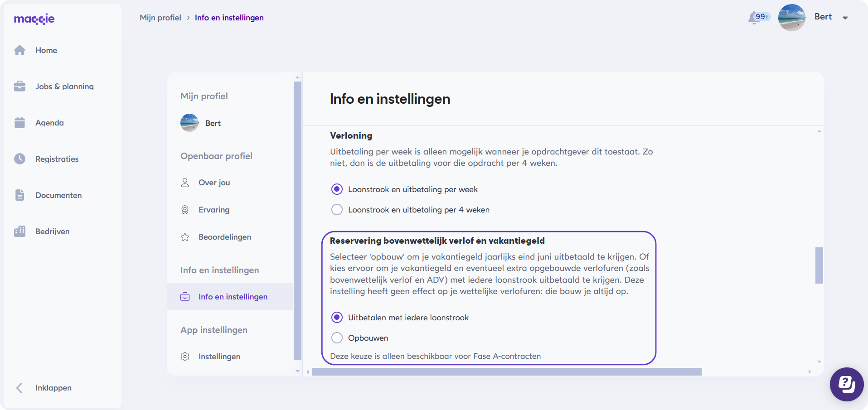Open Over jou profile section
The height and width of the screenshot is (410, 868).
(x=214, y=183)
